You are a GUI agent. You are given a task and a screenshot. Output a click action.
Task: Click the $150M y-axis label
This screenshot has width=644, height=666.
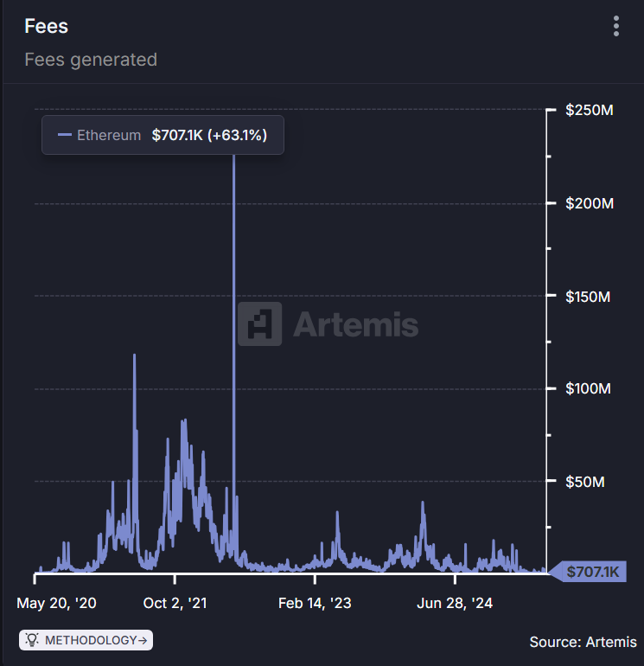tap(588, 297)
